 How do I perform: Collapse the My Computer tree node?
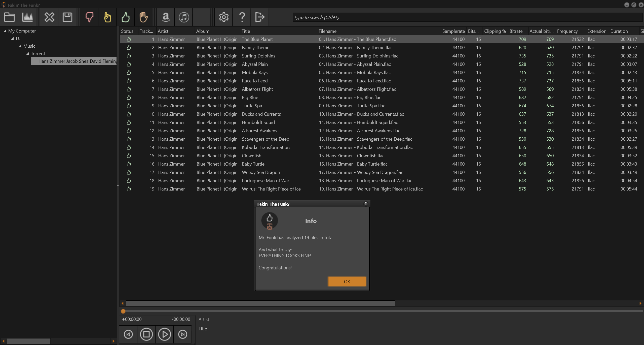5,31
